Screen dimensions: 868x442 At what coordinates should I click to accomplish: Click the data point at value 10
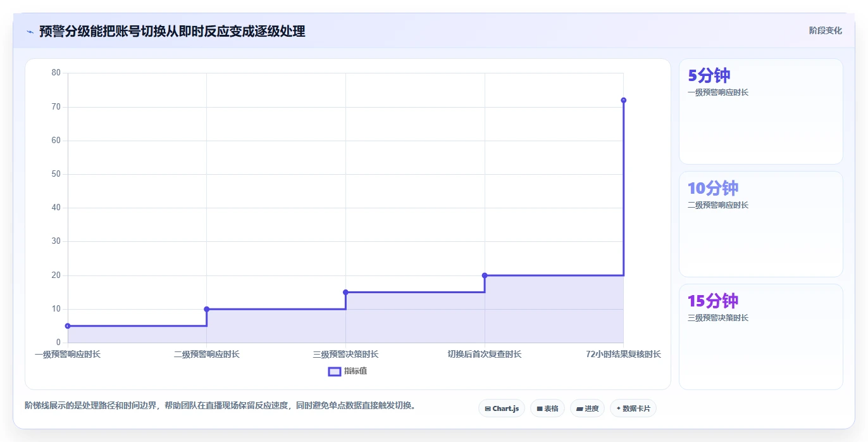tap(207, 309)
